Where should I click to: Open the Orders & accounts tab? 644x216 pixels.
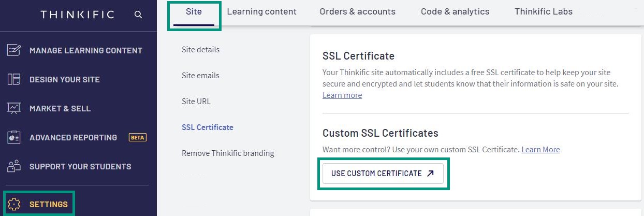357,11
